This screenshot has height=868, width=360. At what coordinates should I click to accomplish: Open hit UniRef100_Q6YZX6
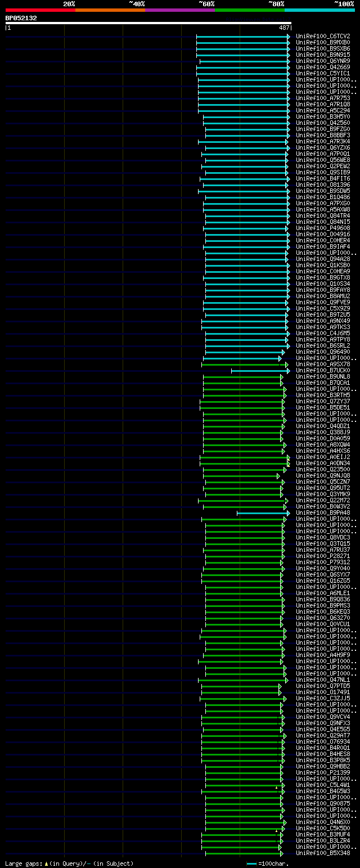point(323,147)
